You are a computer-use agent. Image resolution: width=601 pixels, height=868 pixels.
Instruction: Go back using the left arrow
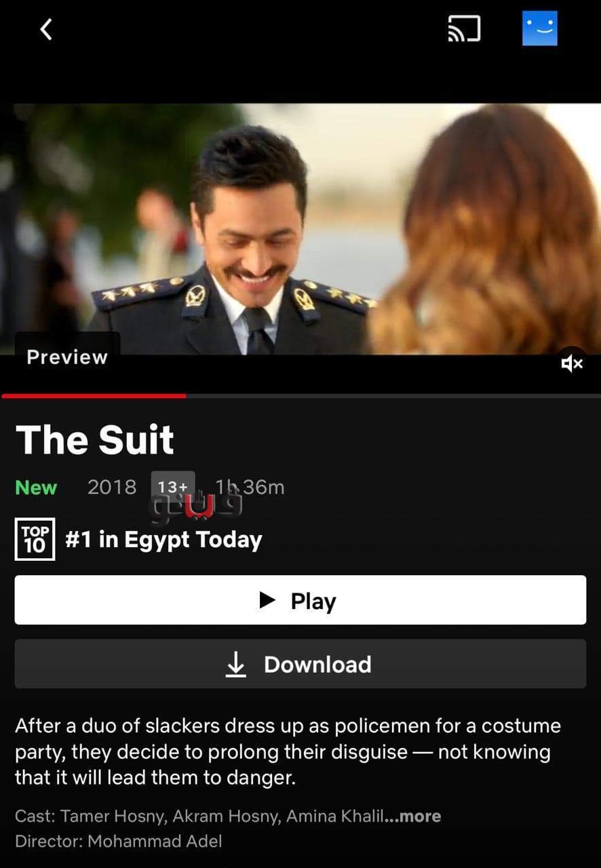46,29
